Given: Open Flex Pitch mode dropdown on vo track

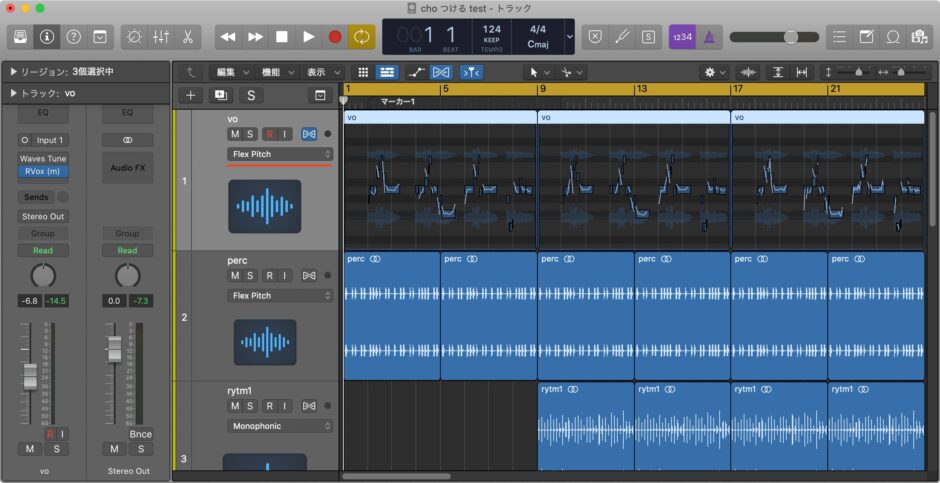Looking at the screenshot, I should [280, 154].
